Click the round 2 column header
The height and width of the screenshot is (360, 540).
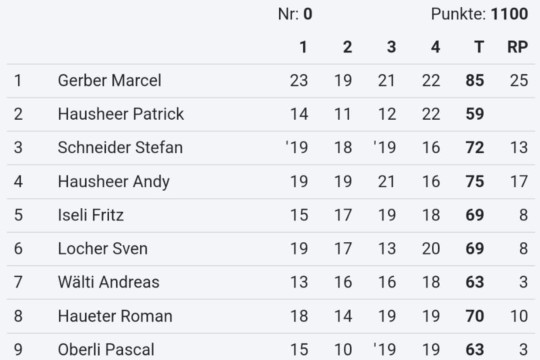pos(347,47)
